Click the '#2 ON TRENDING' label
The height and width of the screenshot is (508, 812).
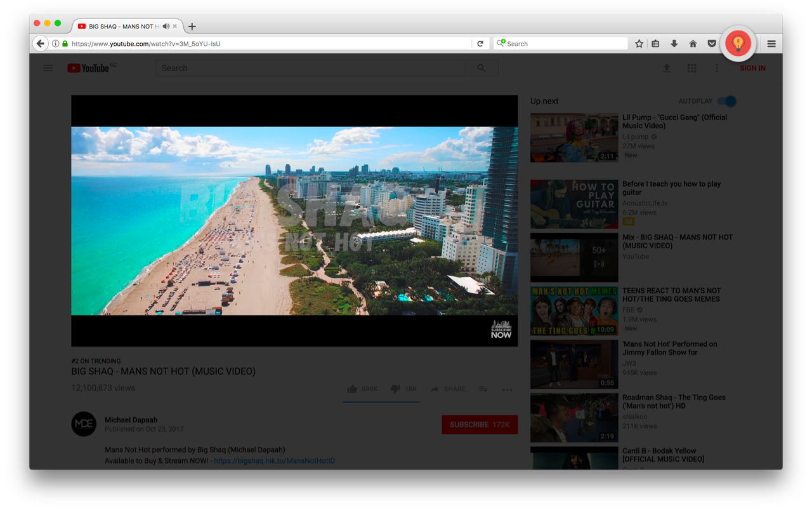pos(96,361)
